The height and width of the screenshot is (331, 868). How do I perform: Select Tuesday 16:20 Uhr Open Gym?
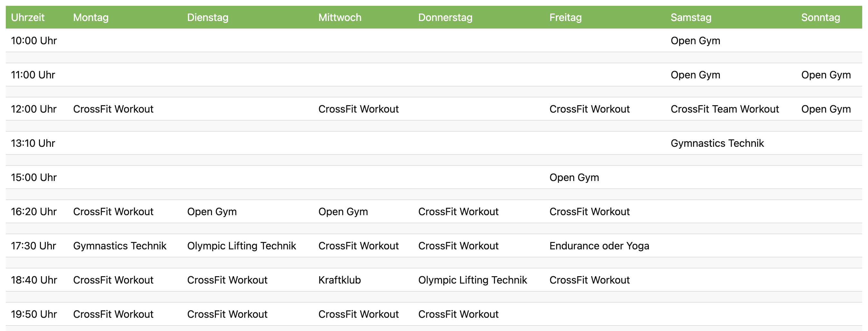(212, 212)
